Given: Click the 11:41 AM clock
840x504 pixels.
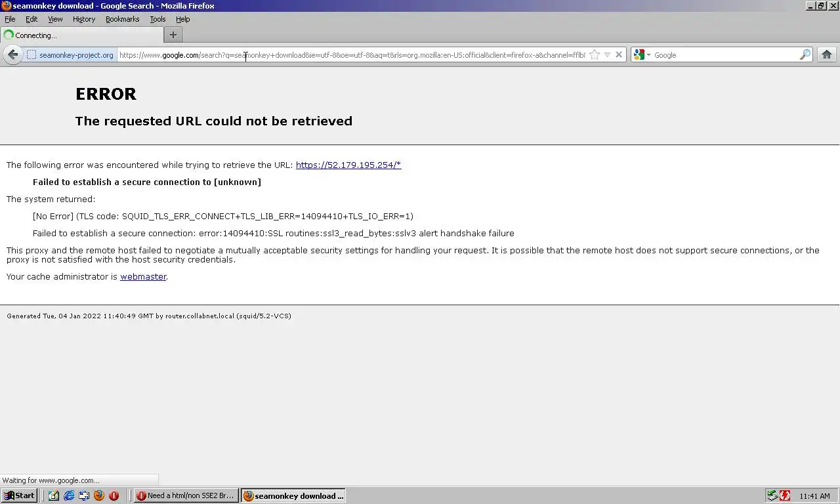Looking at the screenshot, I should click(x=814, y=496).
